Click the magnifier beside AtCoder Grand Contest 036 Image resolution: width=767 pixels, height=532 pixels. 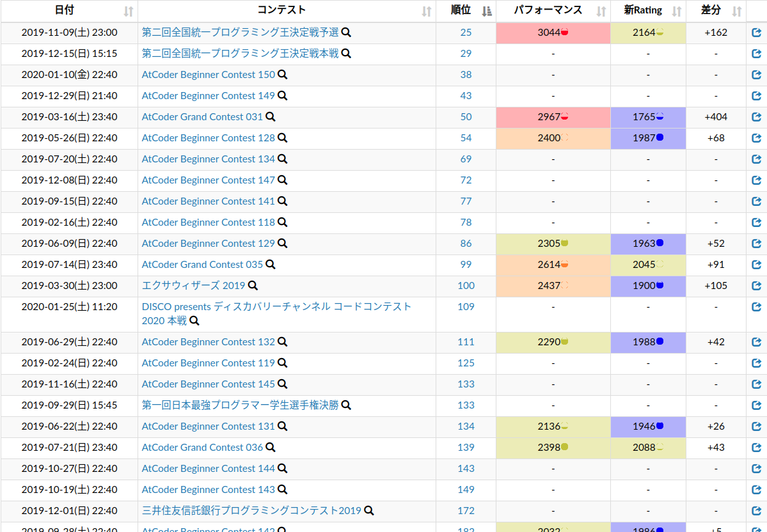[271, 448]
